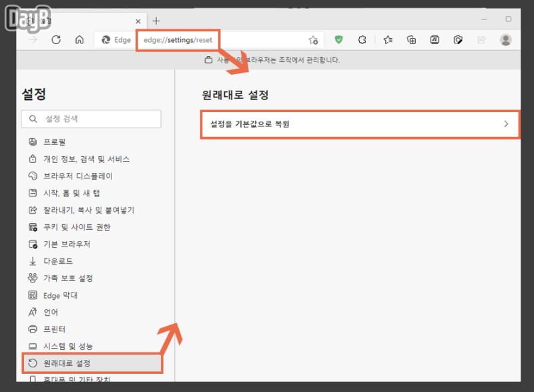Open the green shield security extension
The image size is (534, 392).
(338, 40)
